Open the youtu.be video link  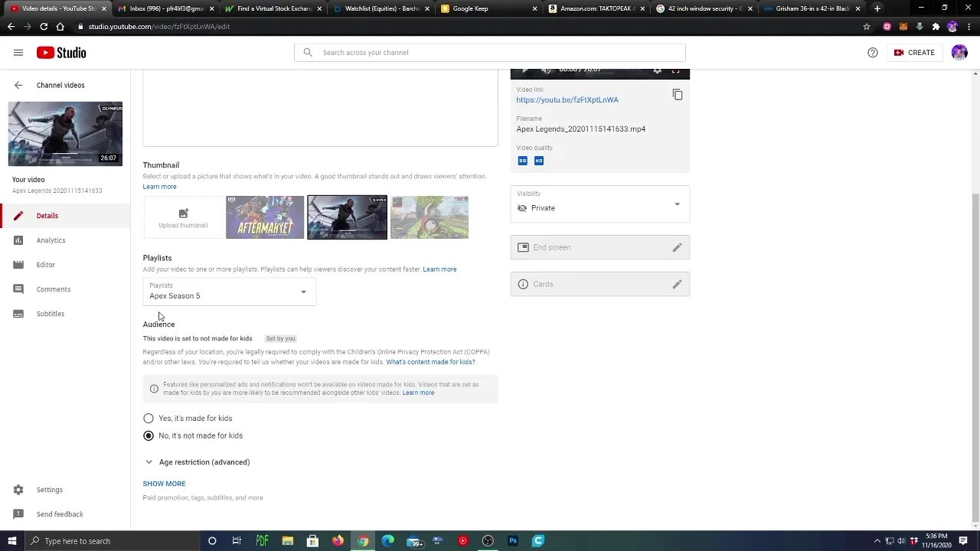567,100
